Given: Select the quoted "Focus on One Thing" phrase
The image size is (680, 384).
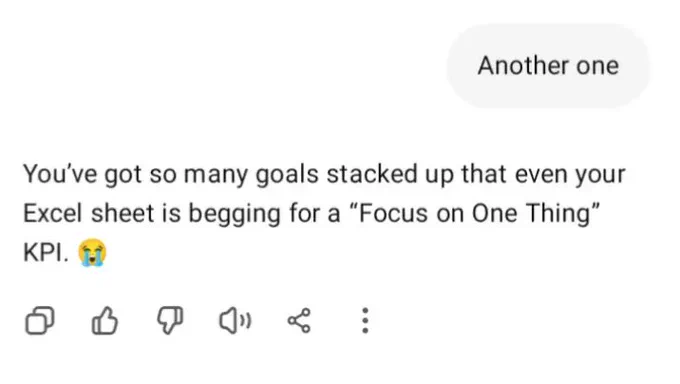Looking at the screenshot, I should (x=474, y=213).
